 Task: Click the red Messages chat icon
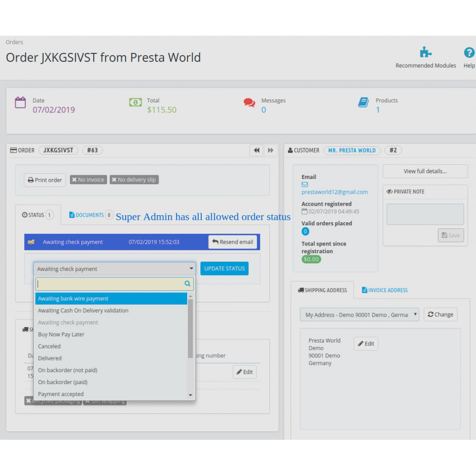249,103
